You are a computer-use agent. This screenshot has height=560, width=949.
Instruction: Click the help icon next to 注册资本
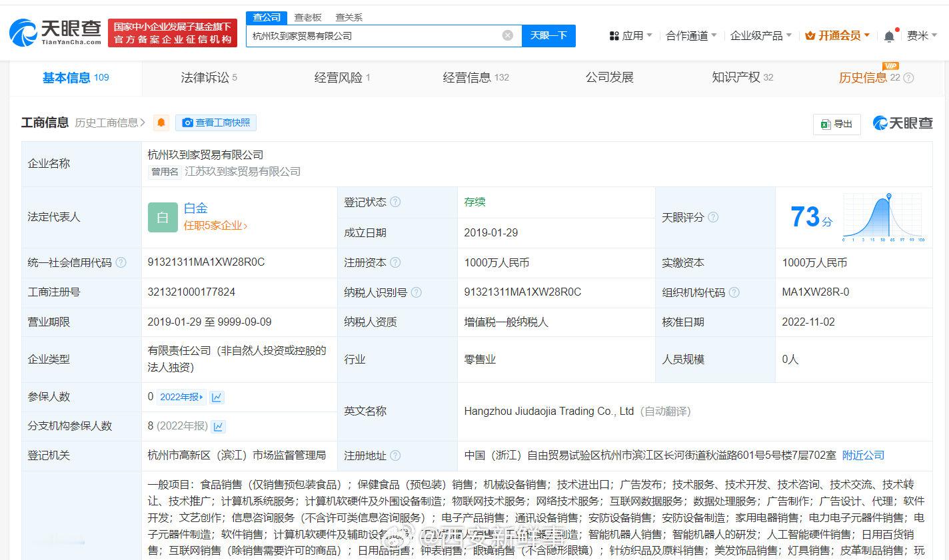[395, 262]
